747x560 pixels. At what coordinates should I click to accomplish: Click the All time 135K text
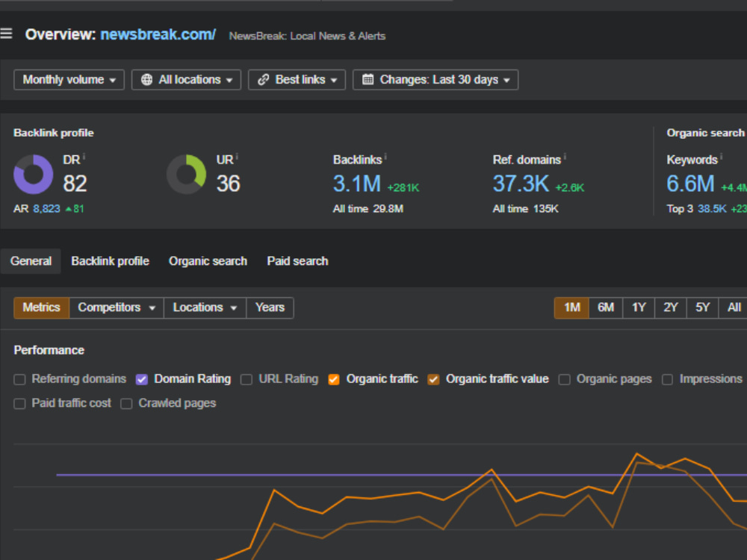point(525,208)
